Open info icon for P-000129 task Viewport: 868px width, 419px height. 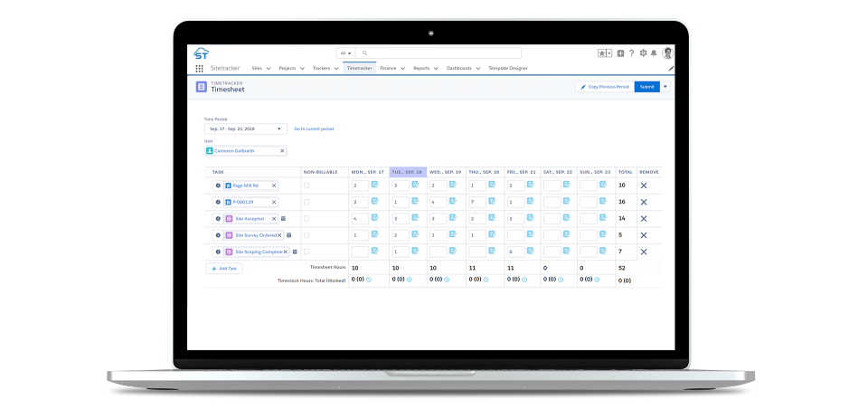tap(218, 203)
